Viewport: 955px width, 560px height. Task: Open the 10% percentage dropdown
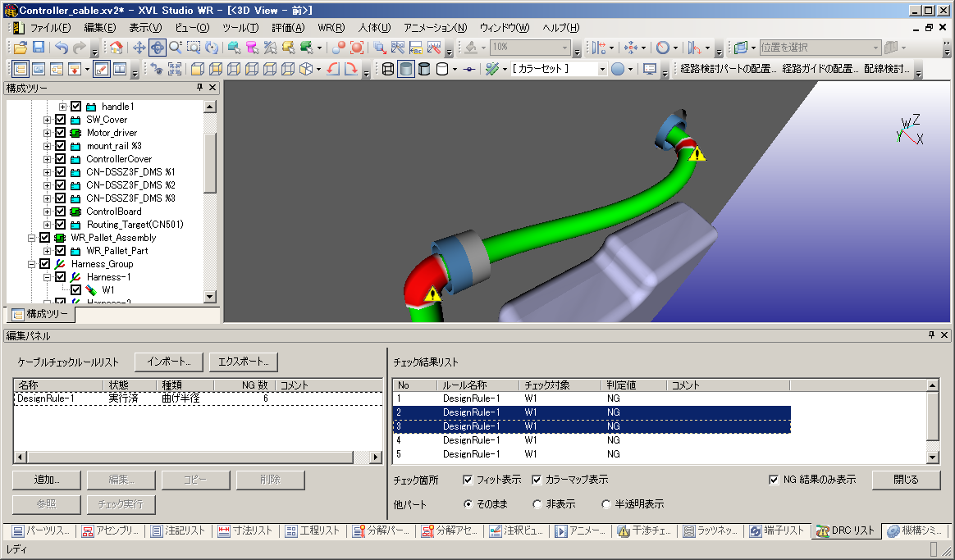pos(564,48)
